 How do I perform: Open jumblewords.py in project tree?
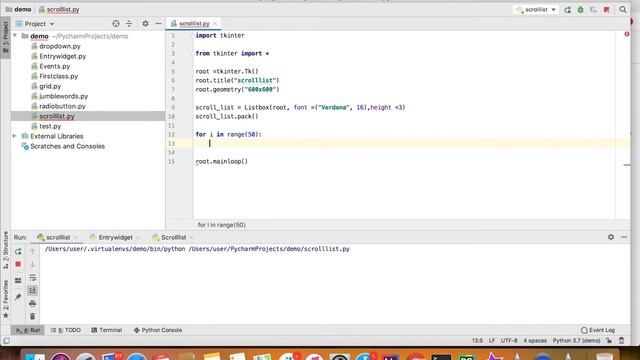pyautogui.click(x=63, y=96)
